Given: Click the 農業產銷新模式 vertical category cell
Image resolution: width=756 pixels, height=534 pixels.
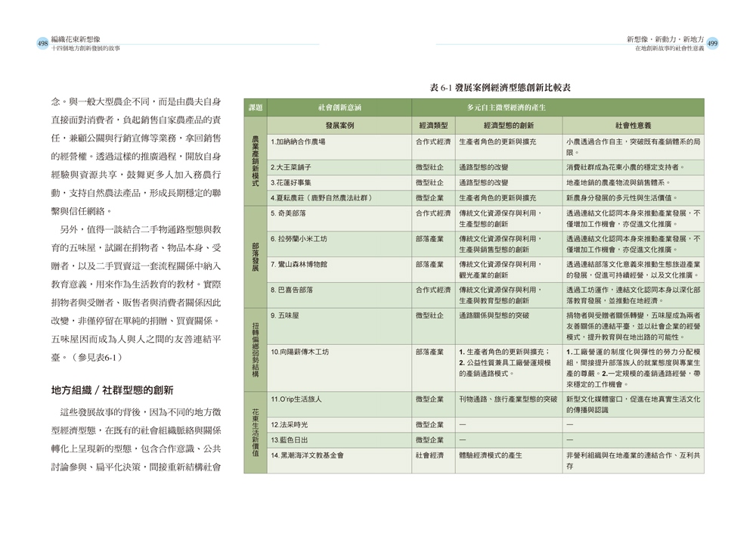Looking at the screenshot, I should coord(256,160).
